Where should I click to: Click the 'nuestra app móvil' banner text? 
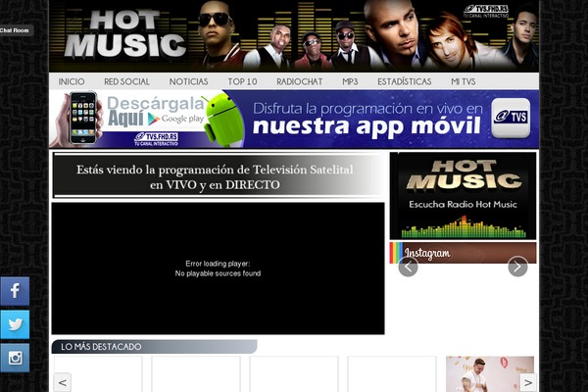coord(367,126)
